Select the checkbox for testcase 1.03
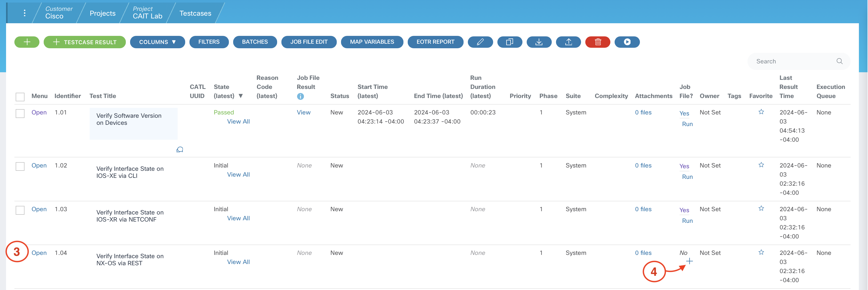The image size is (868, 290). (20, 210)
